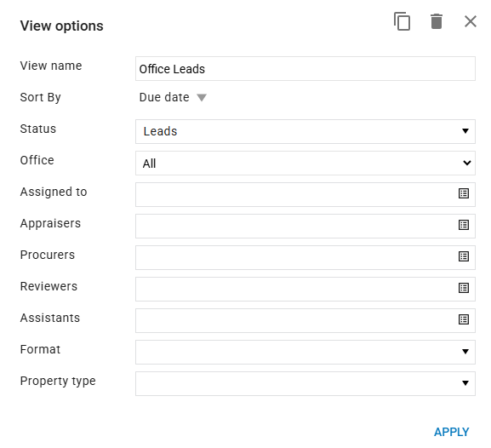Change the Sort By Due date value
The image size is (491, 448).
(x=164, y=97)
